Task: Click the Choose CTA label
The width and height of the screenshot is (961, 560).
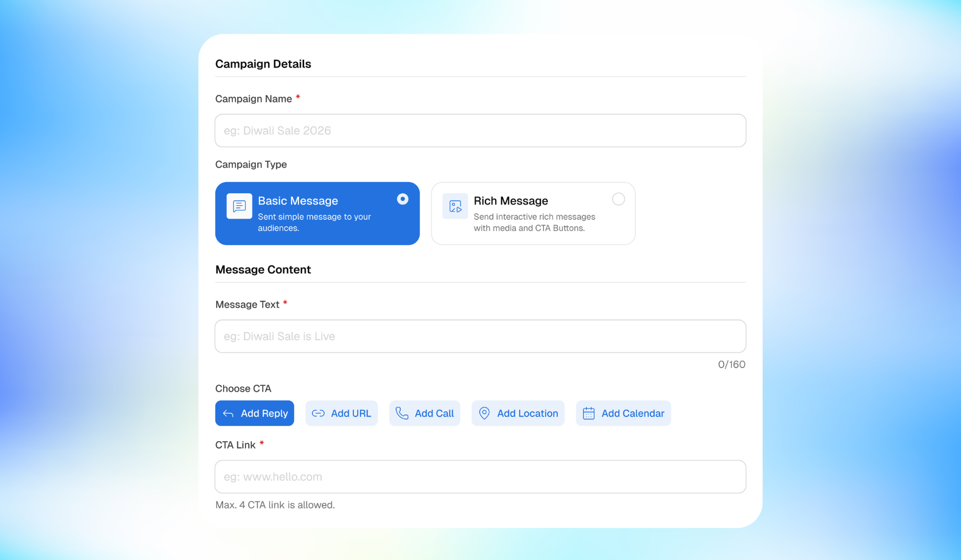Action: tap(243, 389)
